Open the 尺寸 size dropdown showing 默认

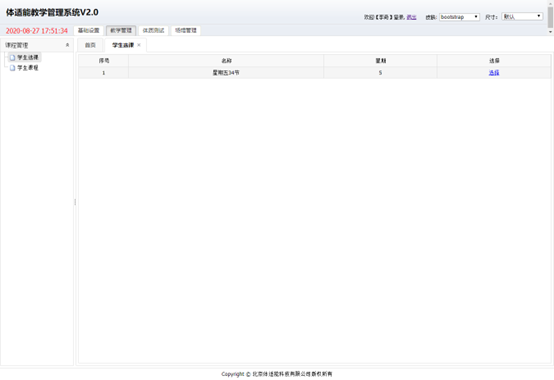(x=522, y=16)
